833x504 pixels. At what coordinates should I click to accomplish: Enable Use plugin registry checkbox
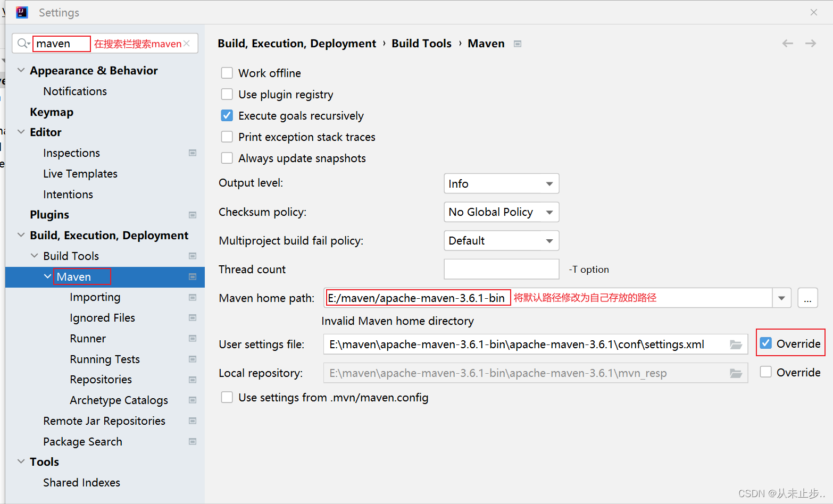227,94
